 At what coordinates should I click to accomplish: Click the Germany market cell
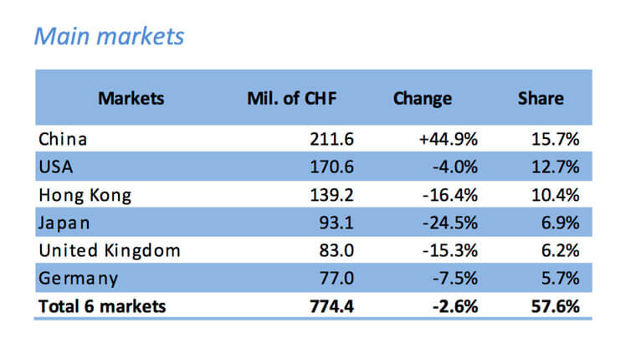tap(77, 277)
